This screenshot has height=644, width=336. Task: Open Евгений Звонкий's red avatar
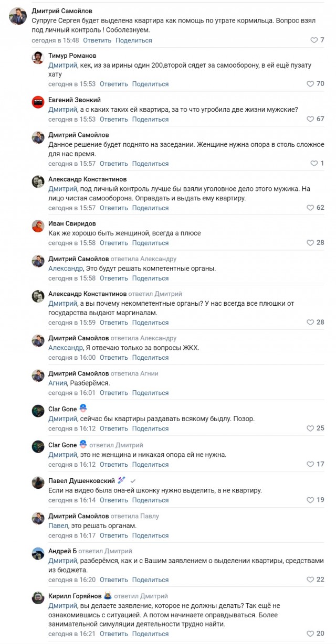[38, 102]
